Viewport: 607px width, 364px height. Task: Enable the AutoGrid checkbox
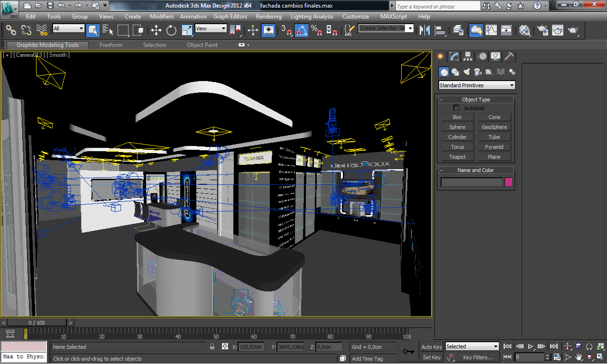point(457,108)
